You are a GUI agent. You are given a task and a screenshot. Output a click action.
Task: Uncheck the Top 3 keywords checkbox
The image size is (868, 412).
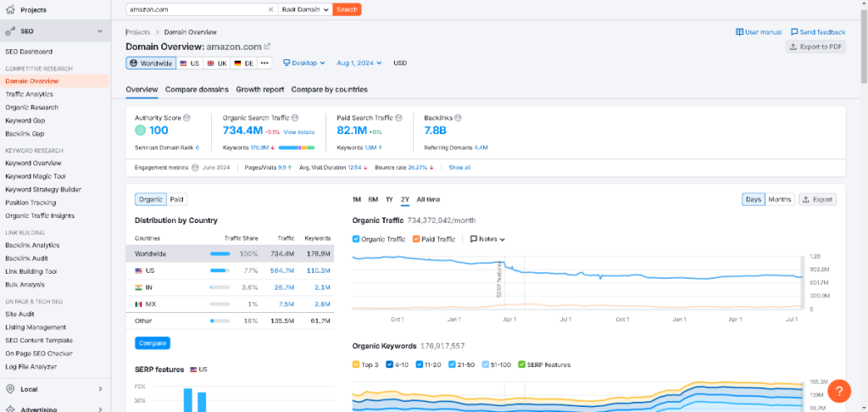pos(356,365)
